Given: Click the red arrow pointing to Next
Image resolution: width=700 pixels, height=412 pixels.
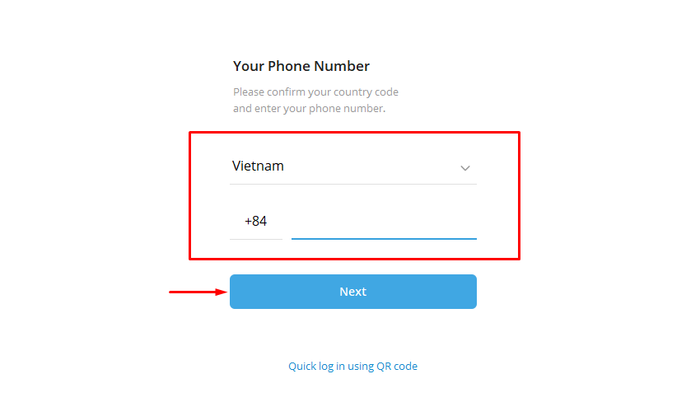Looking at the screenshot, I should tap(198, 292).
